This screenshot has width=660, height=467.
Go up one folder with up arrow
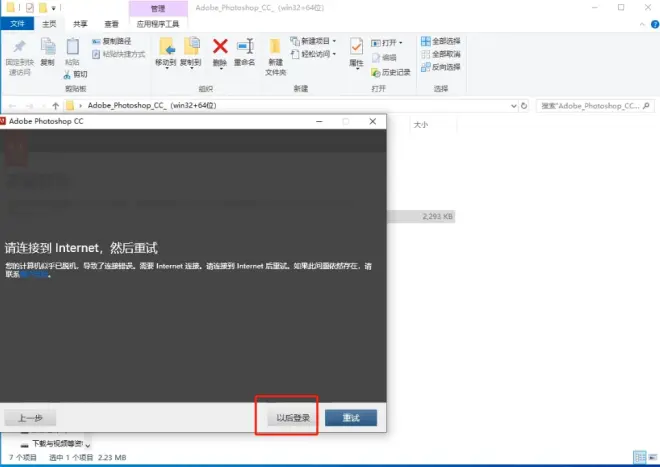56,106
